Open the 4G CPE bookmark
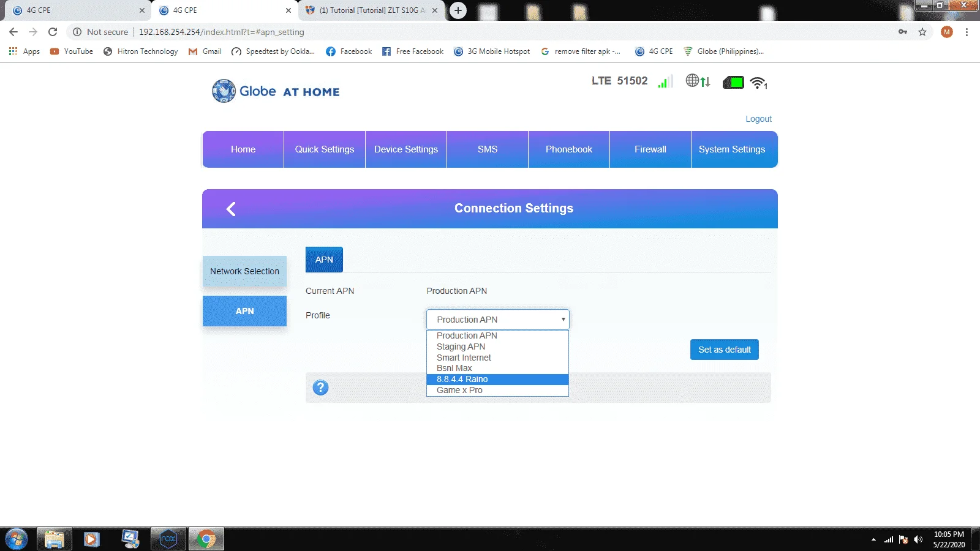 654,51
